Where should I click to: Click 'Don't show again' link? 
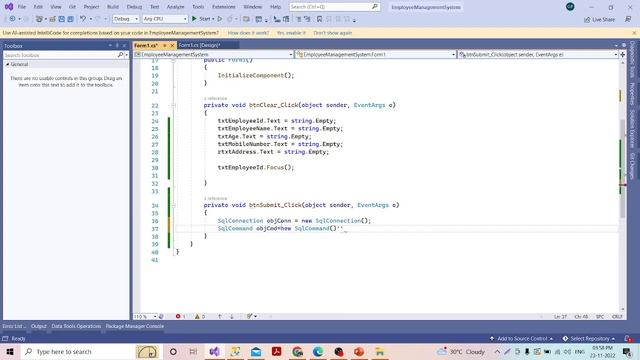point(333,33)
